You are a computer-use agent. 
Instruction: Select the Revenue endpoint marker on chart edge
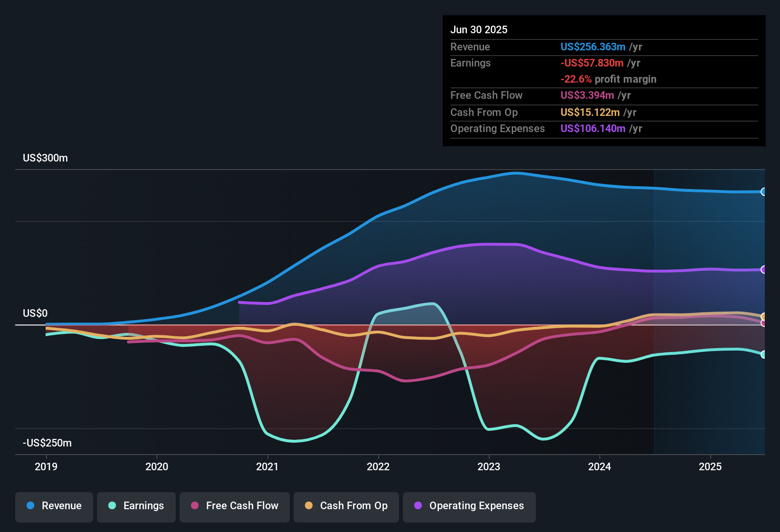point(764,191)
